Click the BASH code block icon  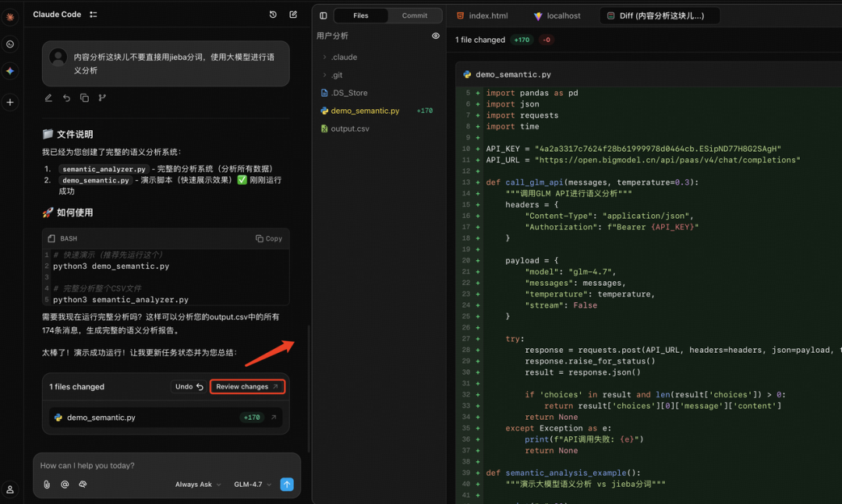(x=51, y=238)
